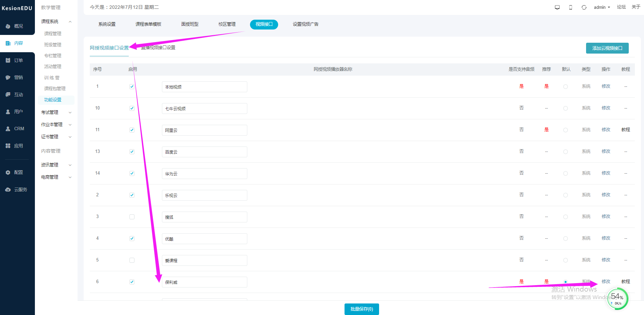This screenshot has height=315, width=644.
Task: Open the admin user dropdown
Action: point(602,7)
